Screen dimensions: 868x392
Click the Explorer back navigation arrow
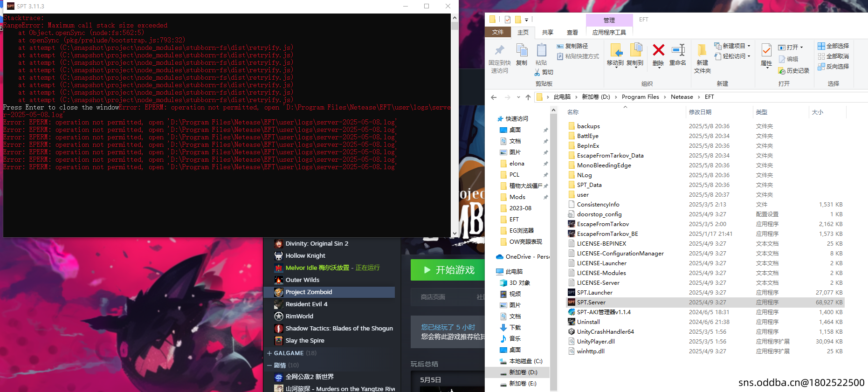494,97
